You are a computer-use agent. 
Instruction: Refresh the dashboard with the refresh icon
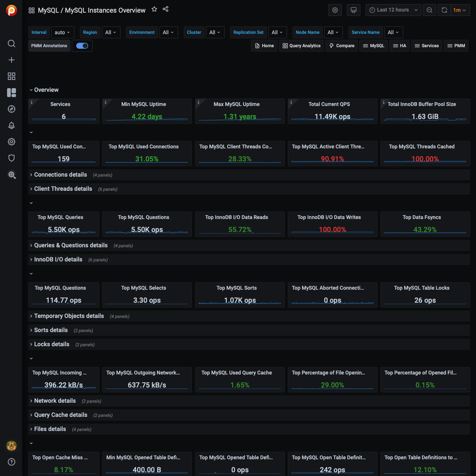pyautogui.click(x=444, y=10)
